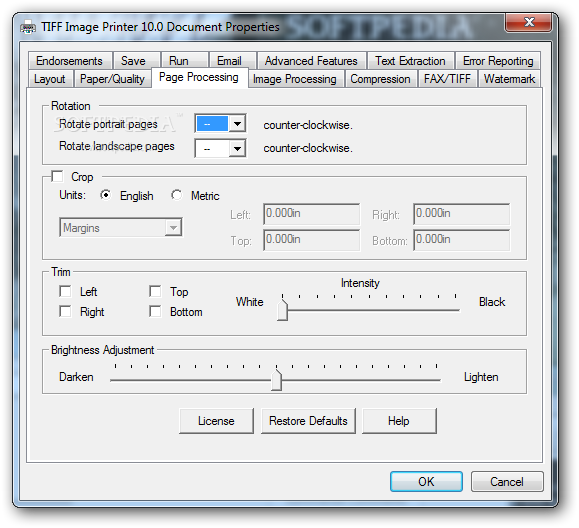Select the English units radio button
Screen dimensions: 579x528
click(105, 195)
